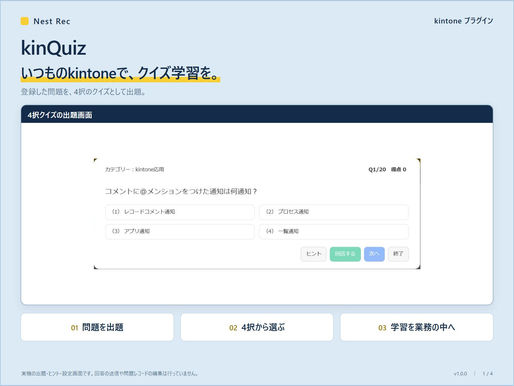Click the 01 問題を出題 card
This screenshot has height=386, width=514.
click(x=97, y=327)
